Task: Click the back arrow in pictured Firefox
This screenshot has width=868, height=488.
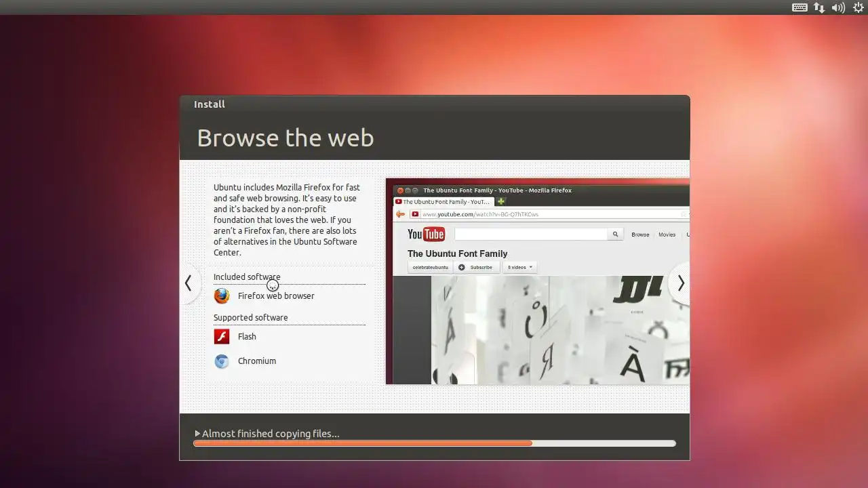Action: (x=400, y=214)
